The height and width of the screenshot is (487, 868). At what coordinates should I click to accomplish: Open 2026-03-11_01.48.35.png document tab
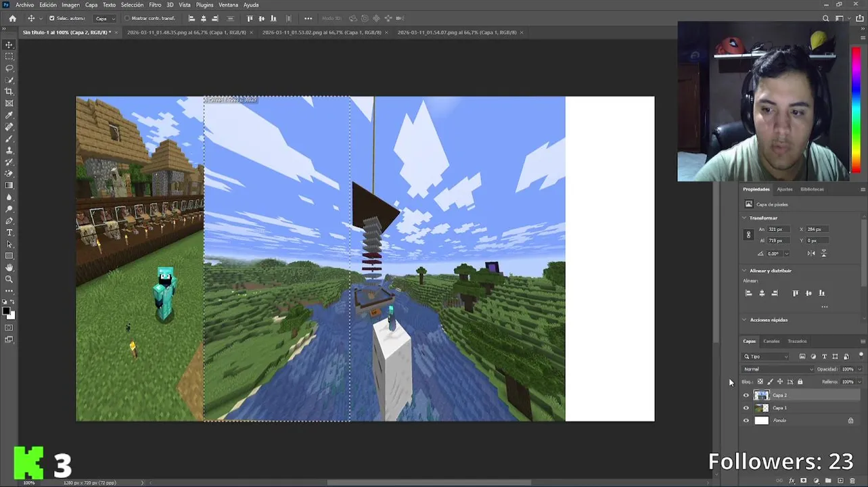[x=186, y=32]
